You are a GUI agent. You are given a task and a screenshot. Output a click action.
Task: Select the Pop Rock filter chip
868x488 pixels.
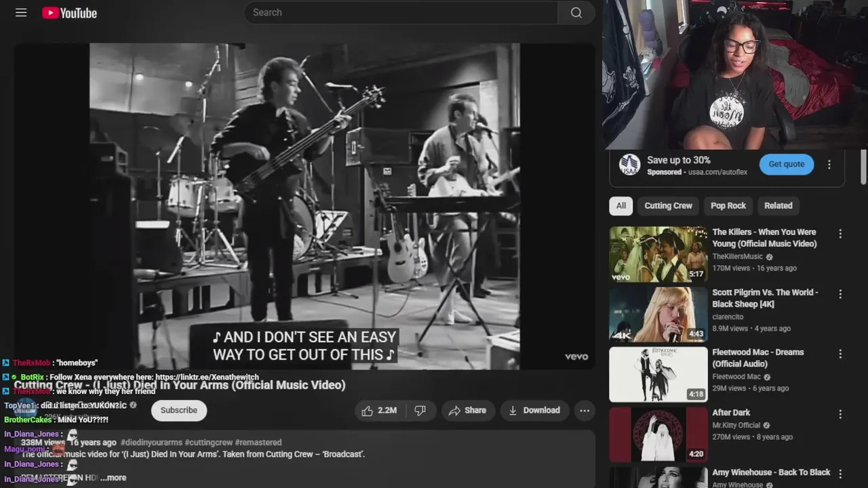pos(728,205)
